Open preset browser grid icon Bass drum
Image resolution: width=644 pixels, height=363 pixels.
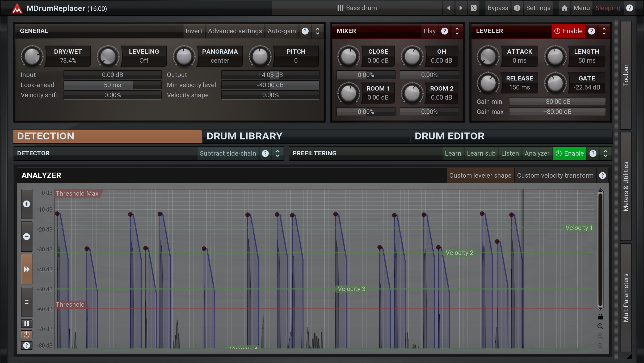[x=340, y=8]
